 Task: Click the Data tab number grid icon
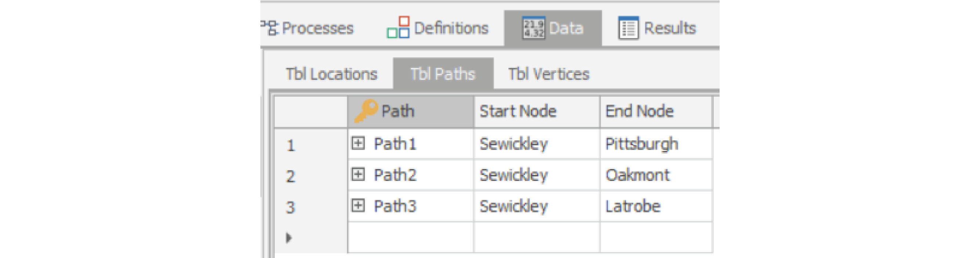click(533, 28)
